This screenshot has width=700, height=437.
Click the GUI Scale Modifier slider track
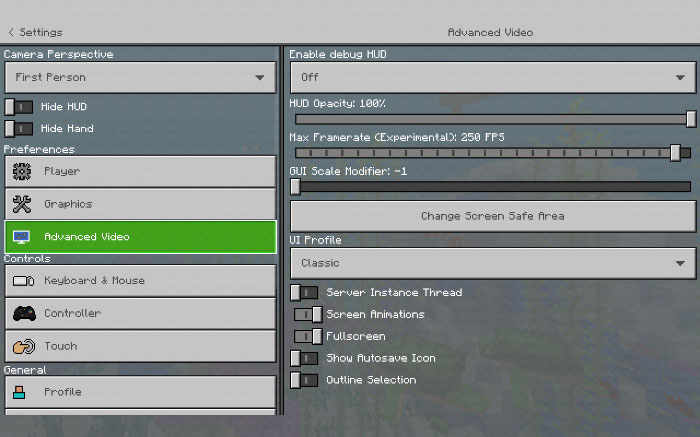point(495,187)
